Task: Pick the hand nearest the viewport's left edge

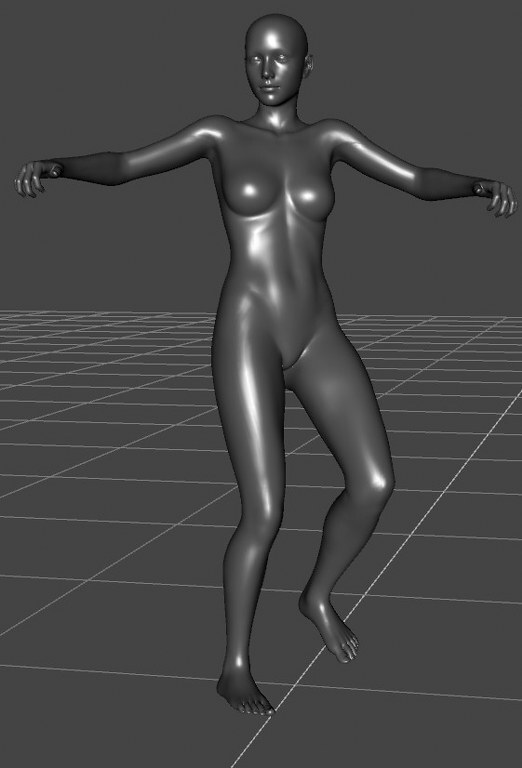Action: click(x=31, y=179)
